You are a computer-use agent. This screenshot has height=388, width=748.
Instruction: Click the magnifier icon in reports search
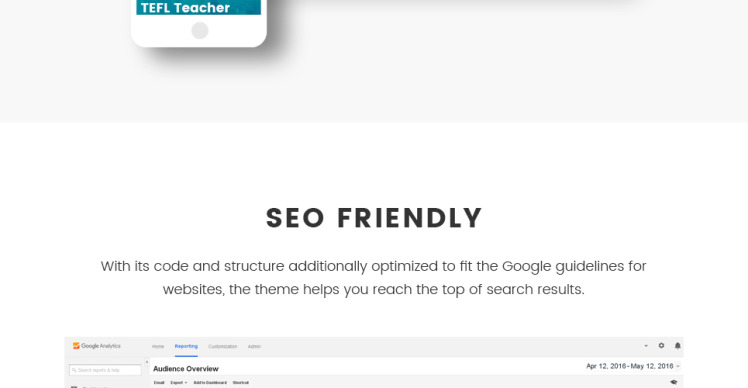click(74, 370)
